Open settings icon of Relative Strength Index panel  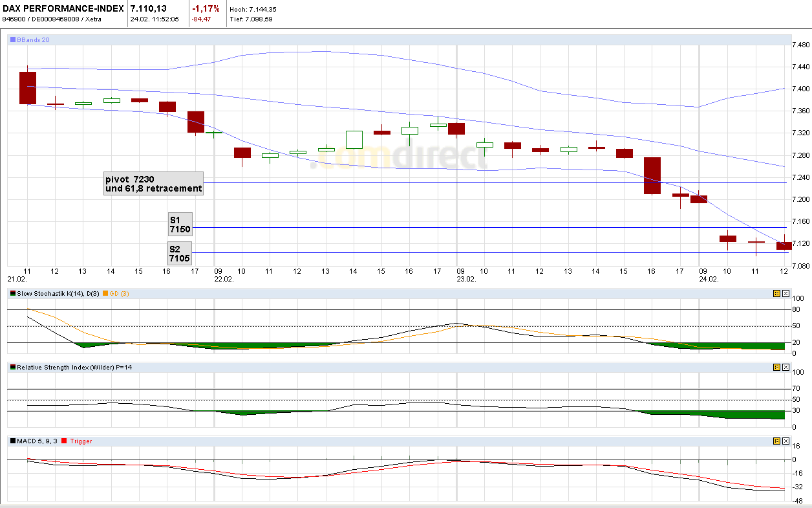[x=777, y=367]
